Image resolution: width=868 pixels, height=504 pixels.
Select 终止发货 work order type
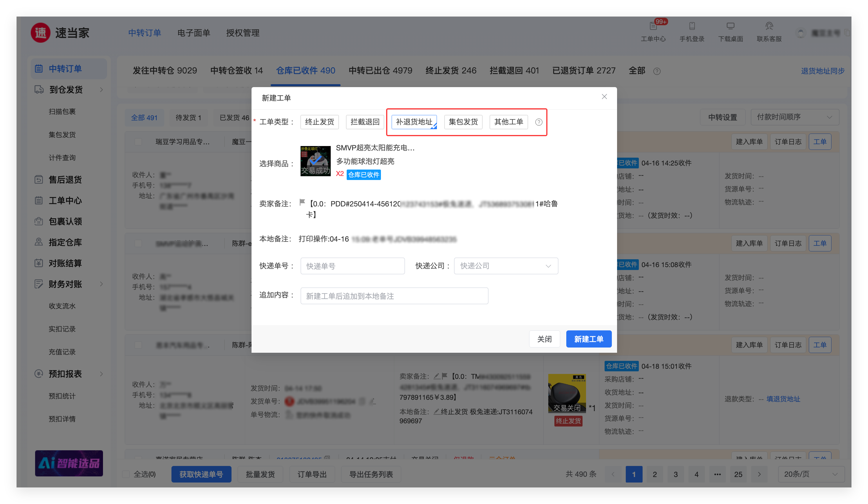(x=319, y=122)
